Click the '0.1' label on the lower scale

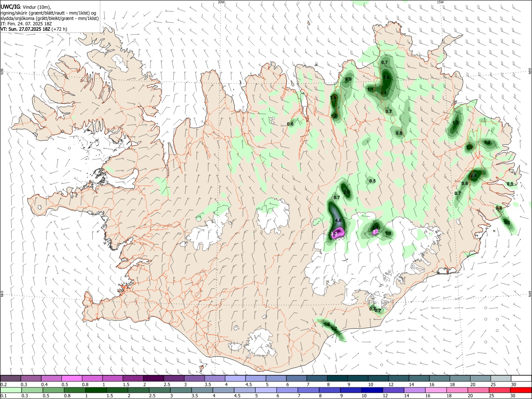pyautogui.click(x=3, y=396)
